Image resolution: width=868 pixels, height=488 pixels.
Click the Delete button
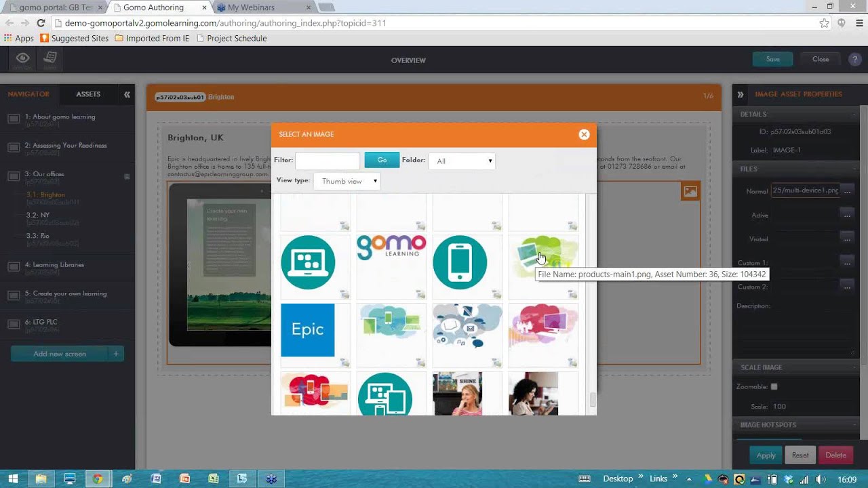click(x=835, y=455)
